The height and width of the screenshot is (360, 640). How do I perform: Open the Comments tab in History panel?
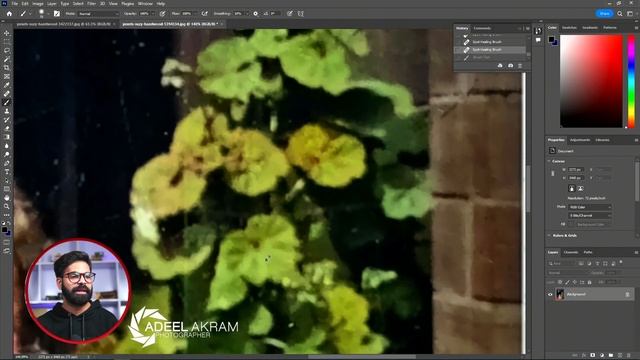(482, 28)
